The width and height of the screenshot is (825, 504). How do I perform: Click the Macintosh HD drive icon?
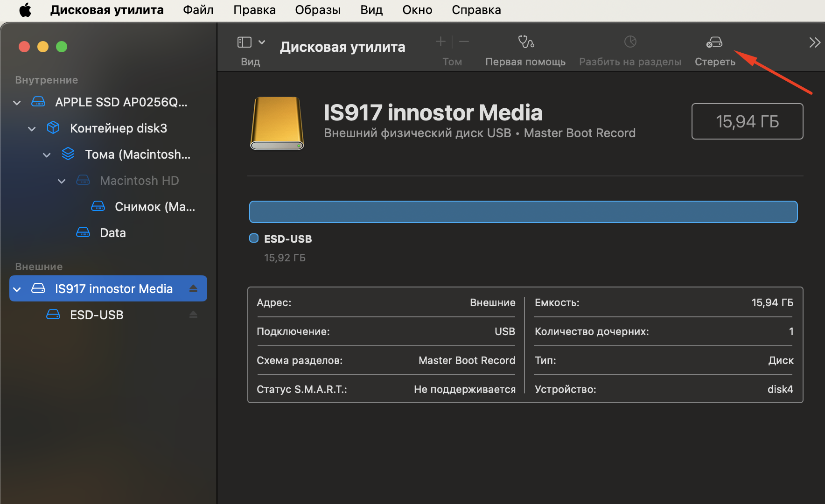[x=83, y=180]
